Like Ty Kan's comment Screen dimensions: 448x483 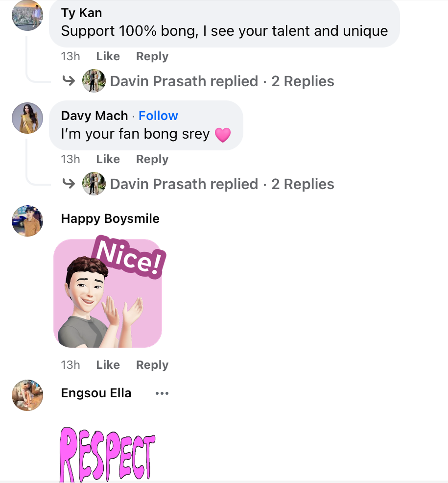108,56
